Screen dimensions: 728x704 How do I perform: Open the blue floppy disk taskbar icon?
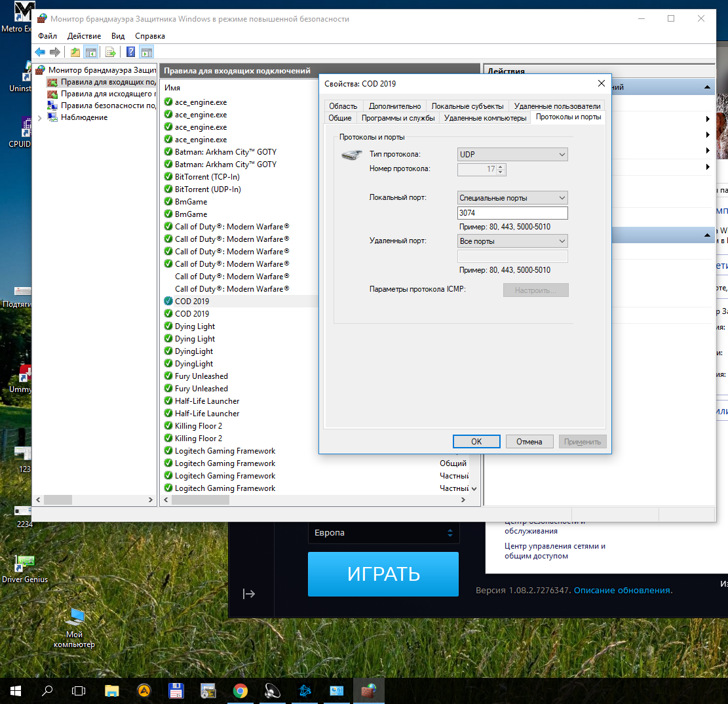176,691
